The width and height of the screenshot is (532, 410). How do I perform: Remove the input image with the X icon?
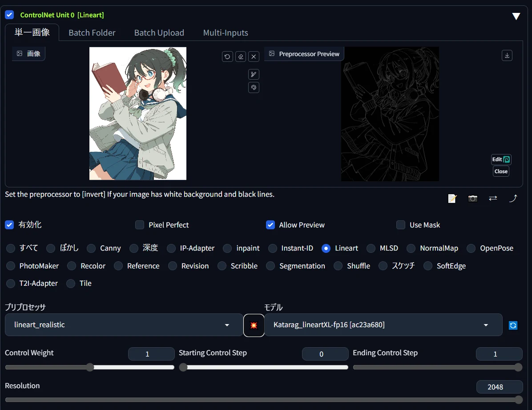point(254,57)
